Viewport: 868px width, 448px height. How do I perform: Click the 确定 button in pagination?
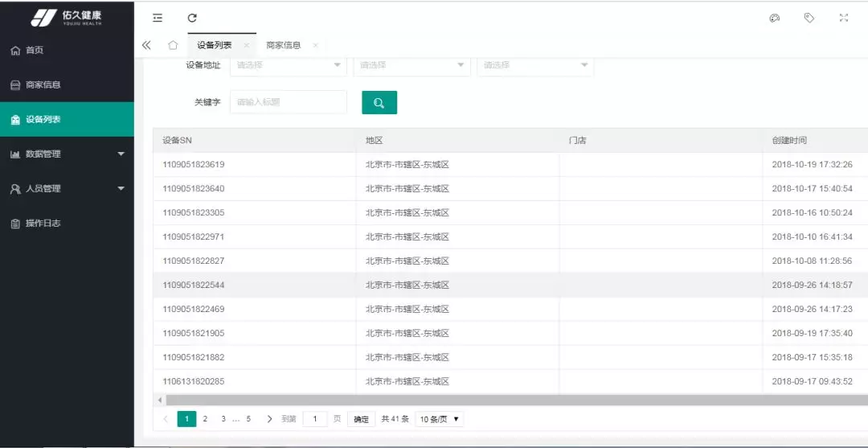coord(362,419)
